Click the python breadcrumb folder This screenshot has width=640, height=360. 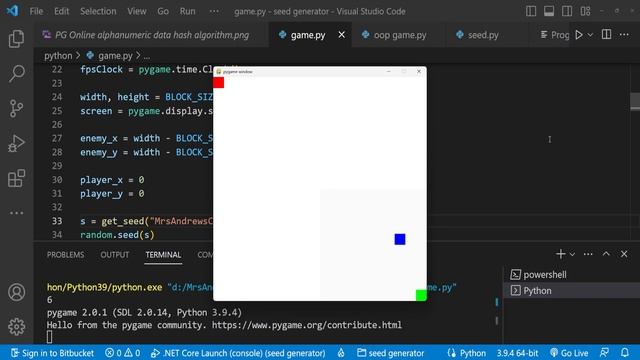(x=58, y=56)
